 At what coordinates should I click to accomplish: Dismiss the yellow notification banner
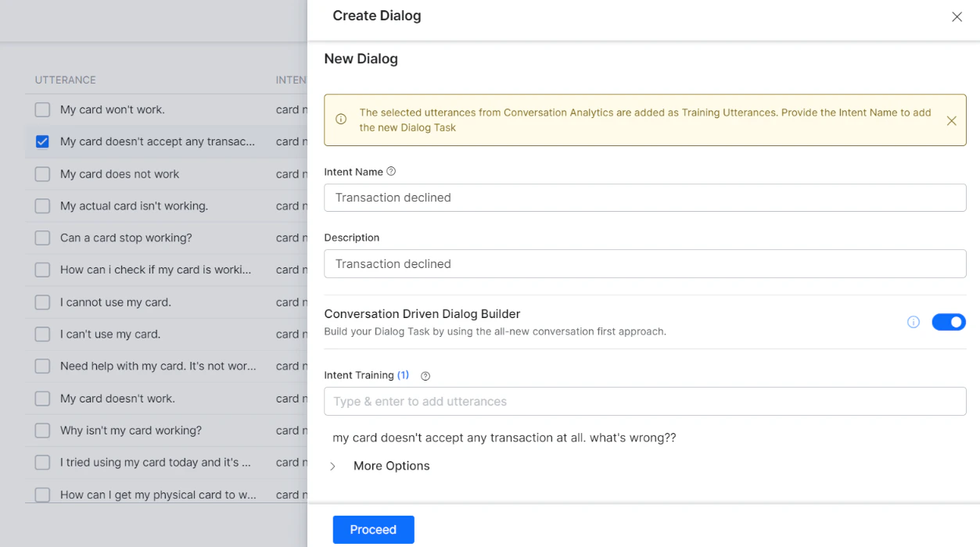tap(951, 121)
